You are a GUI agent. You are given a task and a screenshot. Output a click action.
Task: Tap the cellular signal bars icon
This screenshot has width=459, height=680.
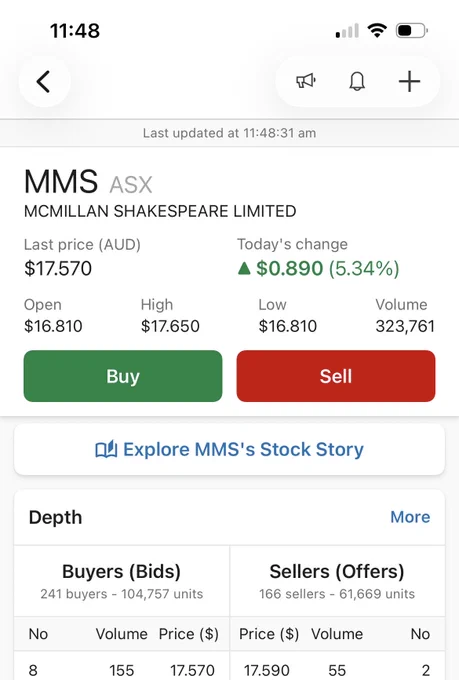point(347,31)
